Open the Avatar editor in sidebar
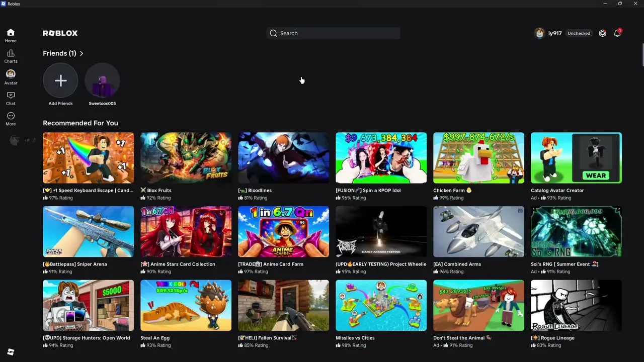The image size is (644, 362). pyautogui.click(x=11, y=77)
